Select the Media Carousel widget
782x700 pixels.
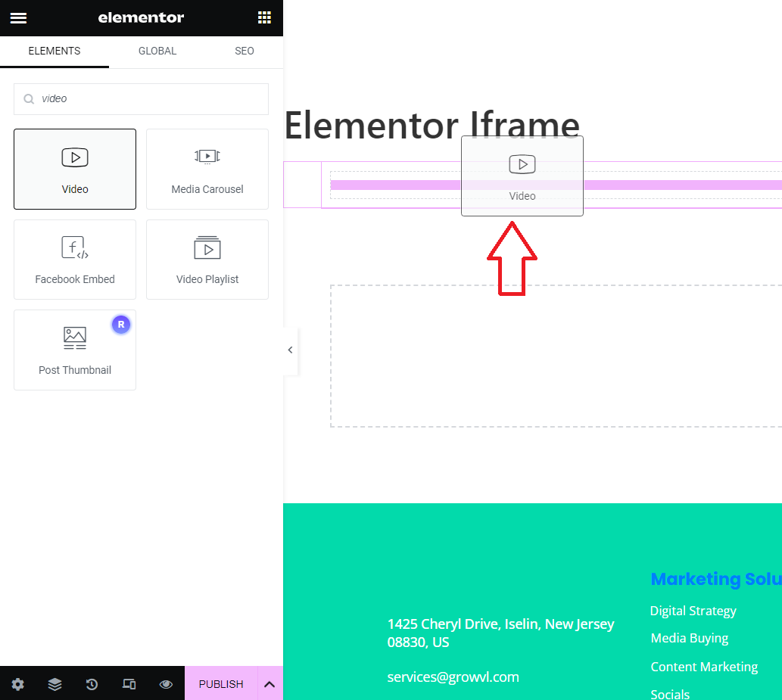[x=207, y=169]
